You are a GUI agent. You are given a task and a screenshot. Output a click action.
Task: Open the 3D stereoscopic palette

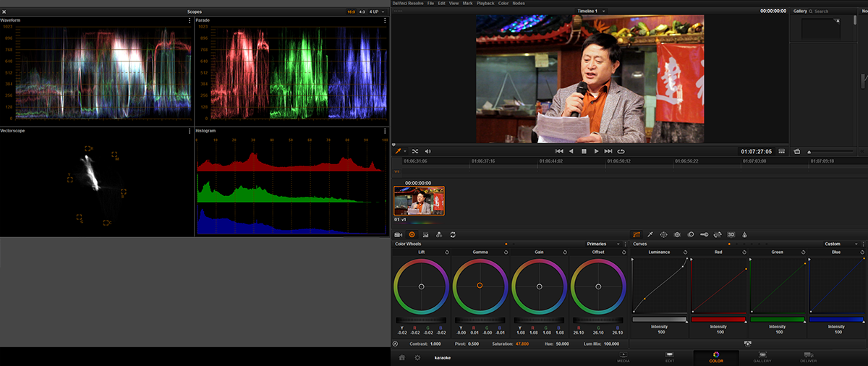731,234
